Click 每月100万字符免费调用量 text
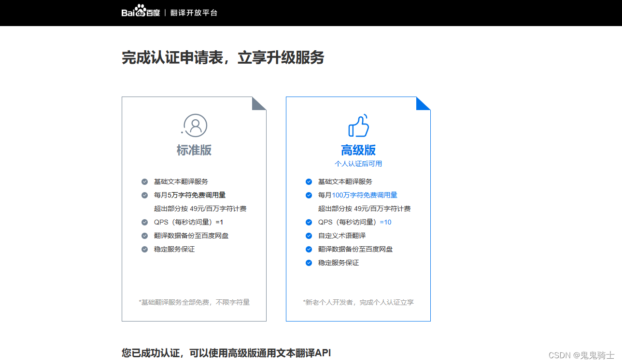 pyautogui.click(x=358, y=195)
